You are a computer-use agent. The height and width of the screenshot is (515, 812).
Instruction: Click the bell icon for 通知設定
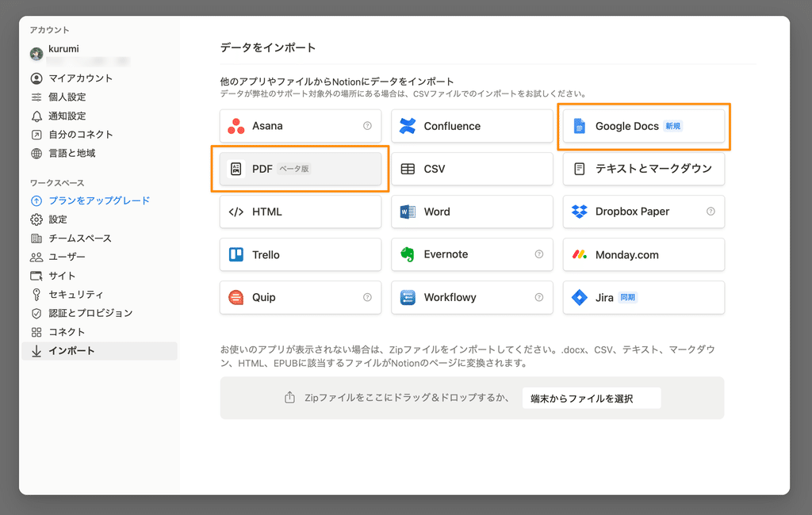pos(36,116)
